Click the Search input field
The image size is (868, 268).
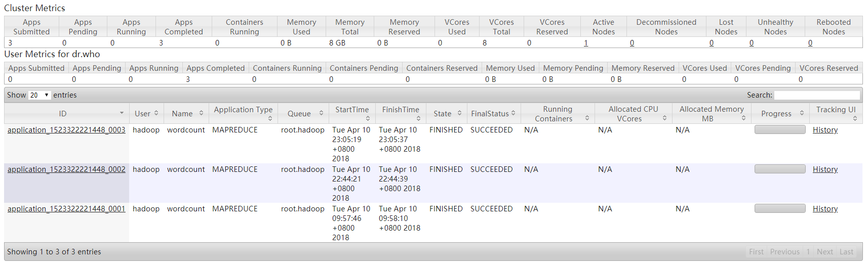pos(817,95)
